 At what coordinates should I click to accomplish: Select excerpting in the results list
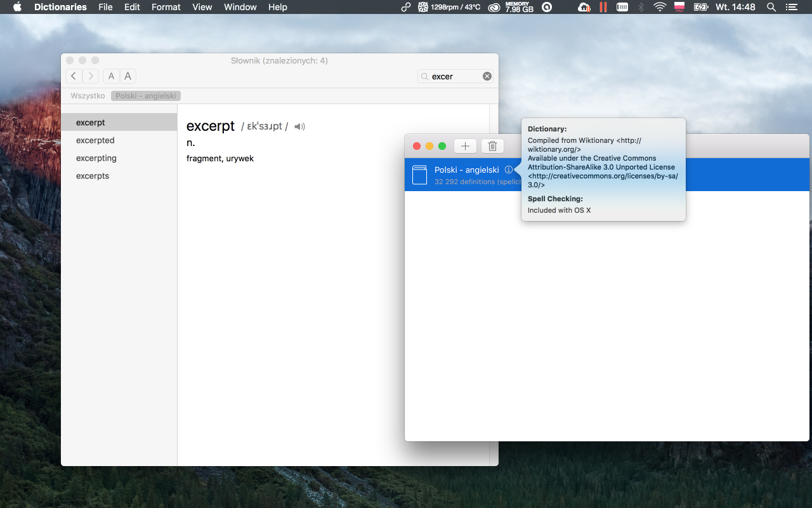119,158
